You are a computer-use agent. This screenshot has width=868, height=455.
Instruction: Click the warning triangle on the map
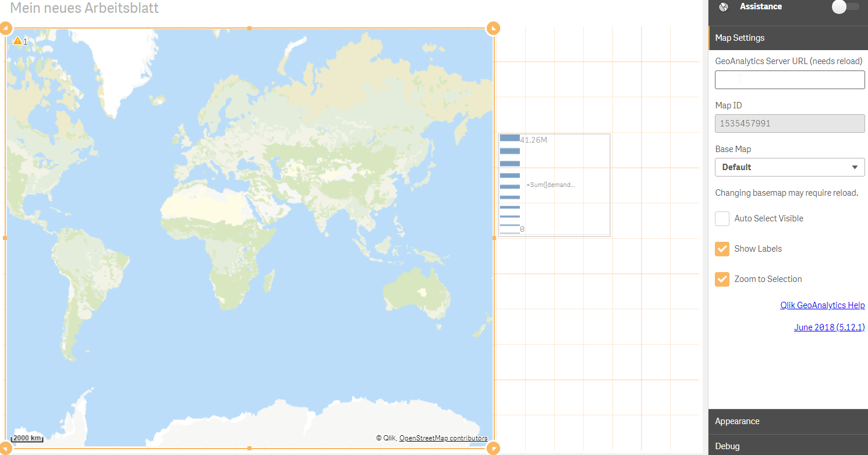click(x=17, y=41)
